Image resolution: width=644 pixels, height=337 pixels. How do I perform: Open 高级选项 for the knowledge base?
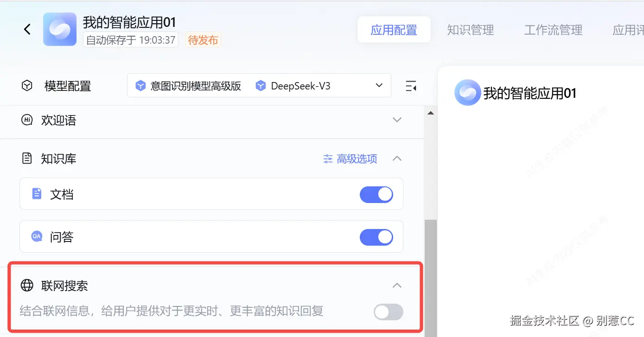(350, 159)
